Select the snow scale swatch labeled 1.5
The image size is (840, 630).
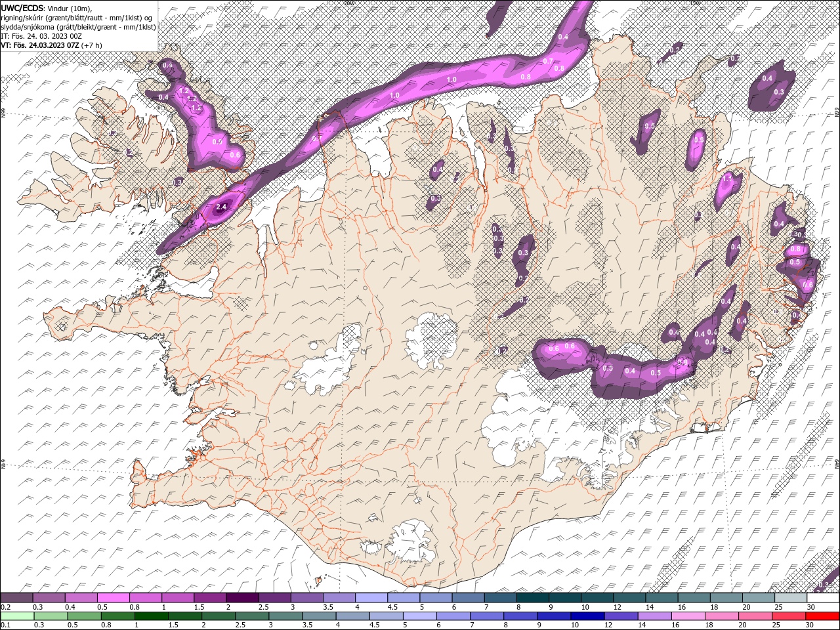pos(210,598)
